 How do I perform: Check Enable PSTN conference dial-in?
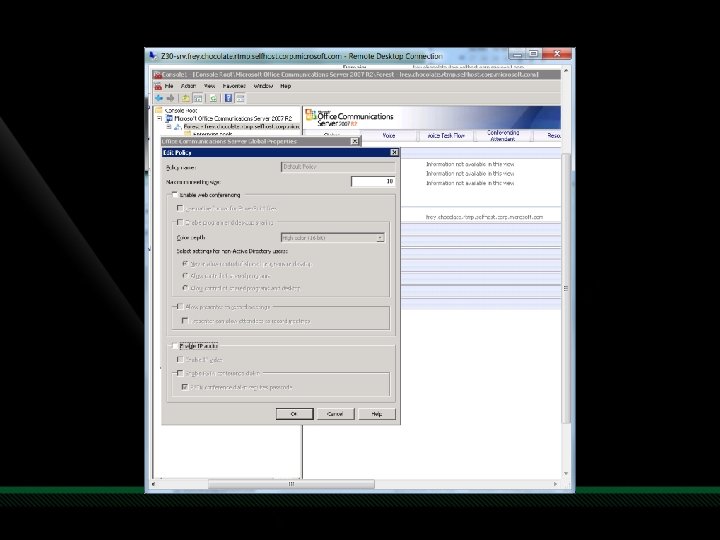pyautogui.click(x=180, y=373)
